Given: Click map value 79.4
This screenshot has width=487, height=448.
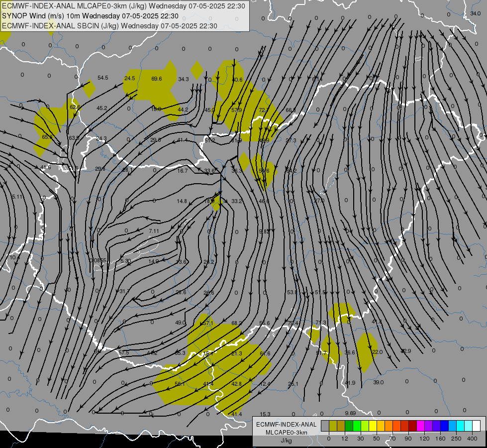Looking at the screenshot, I should click(x=293, y=323).
